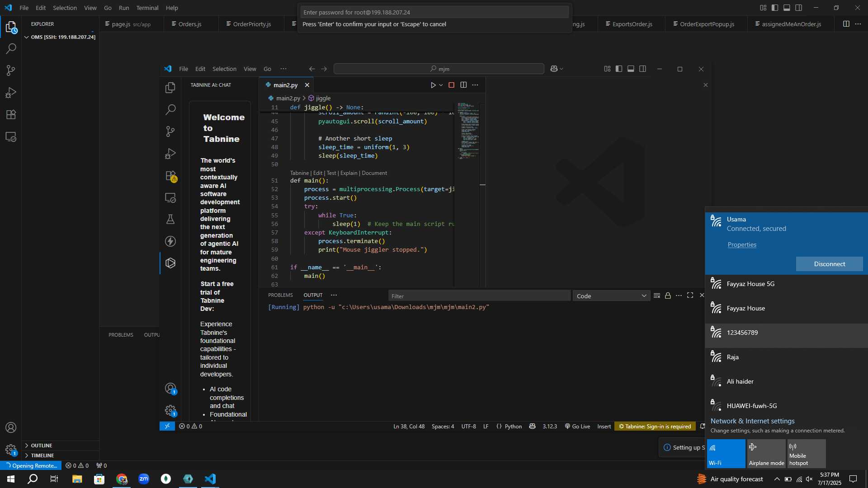Click the SSH password input field
The height and width of the screenshot is (488, 868).
(434, 12)
